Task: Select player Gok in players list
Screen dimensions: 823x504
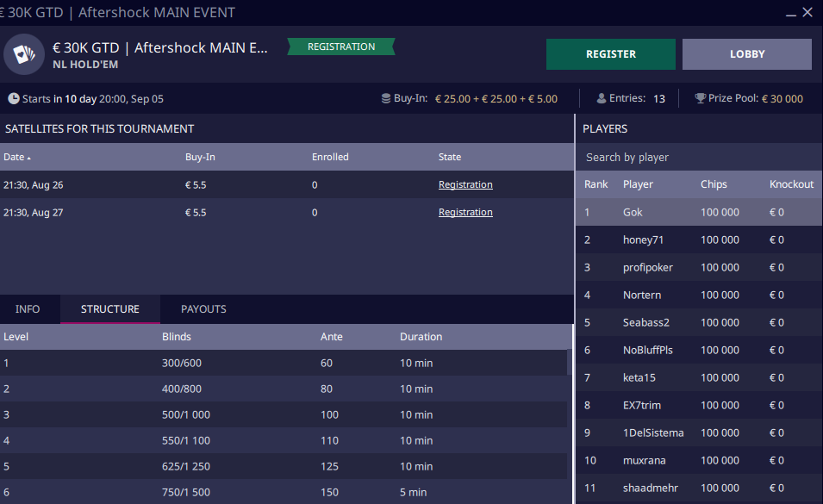Action: (x=633, y=212)
